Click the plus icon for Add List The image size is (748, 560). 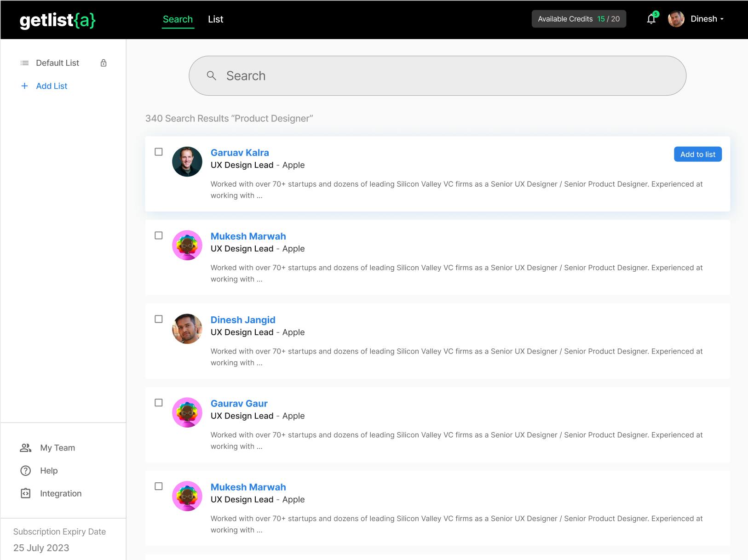click(x=24, y=86)
